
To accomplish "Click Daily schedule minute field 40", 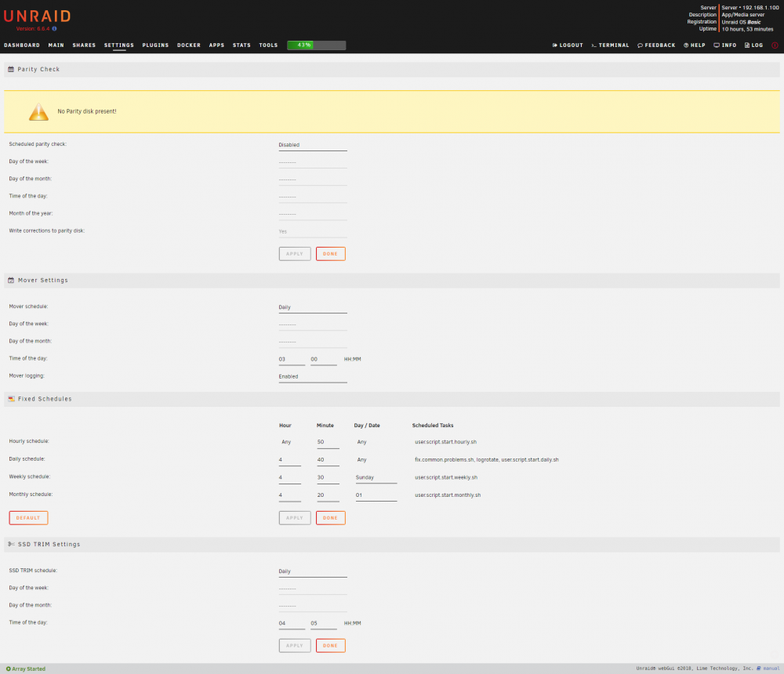I will click(328, 460).
